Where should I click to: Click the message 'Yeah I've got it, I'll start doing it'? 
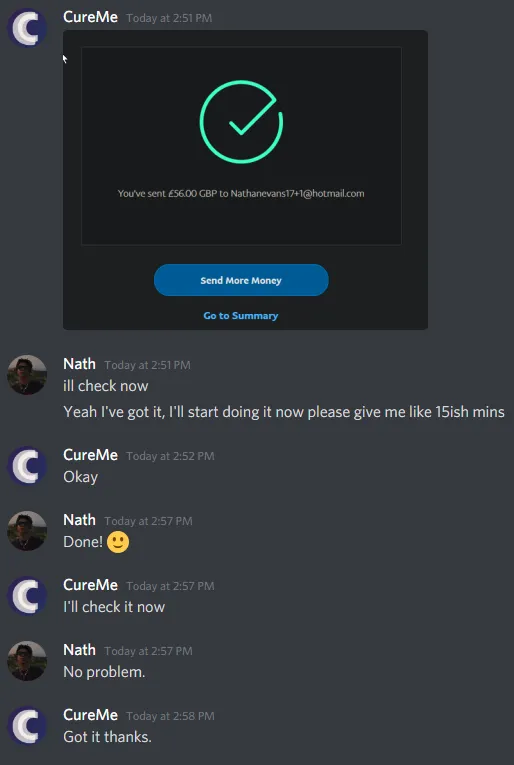284,412
